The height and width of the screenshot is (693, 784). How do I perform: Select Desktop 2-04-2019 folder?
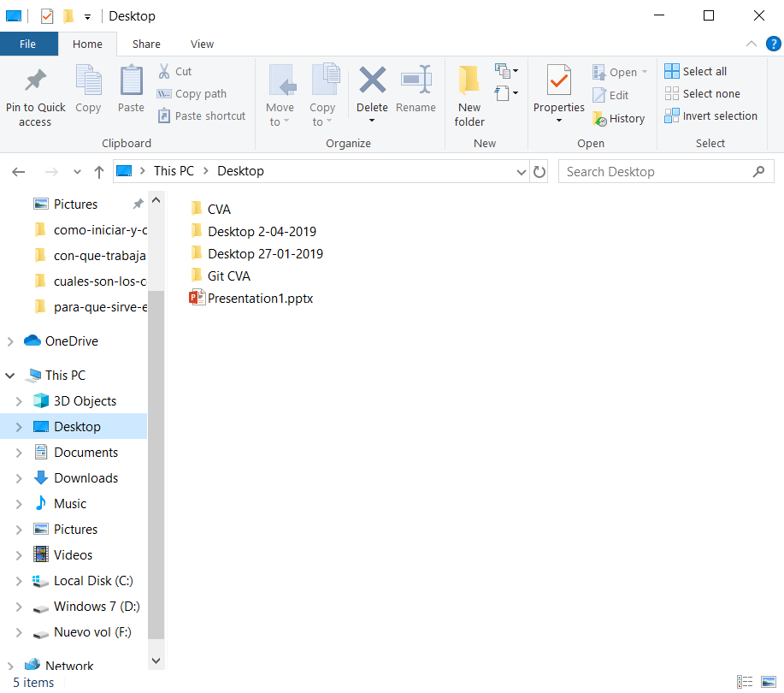(253, 232)
